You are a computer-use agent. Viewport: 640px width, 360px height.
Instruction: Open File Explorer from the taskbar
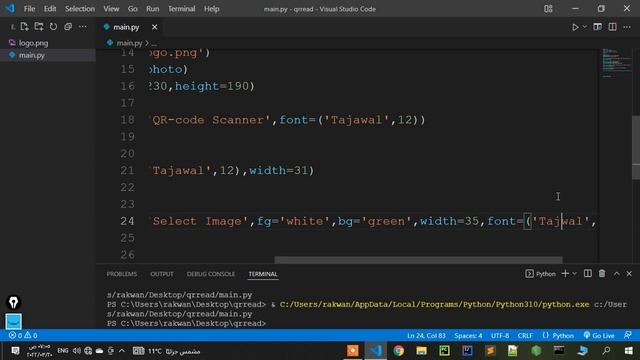click(422, 351)
